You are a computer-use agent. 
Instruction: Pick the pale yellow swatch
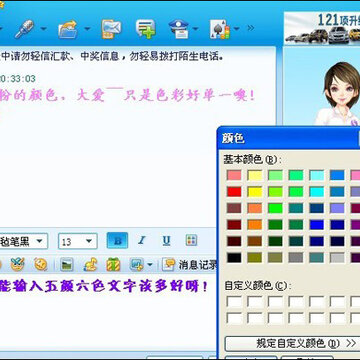tap(255, 175)
